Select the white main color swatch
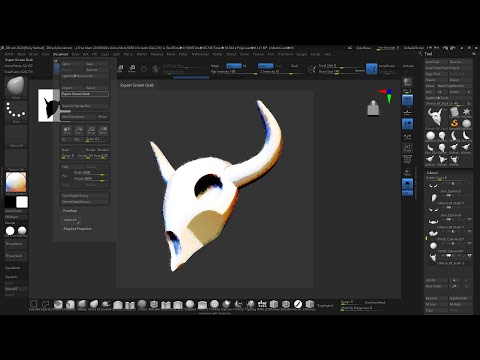Viewport: 480px width, 360px height. point(22,202)
